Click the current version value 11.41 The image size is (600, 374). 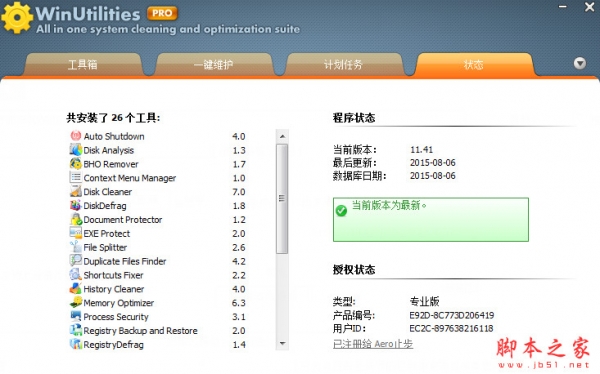pos(421,149)
